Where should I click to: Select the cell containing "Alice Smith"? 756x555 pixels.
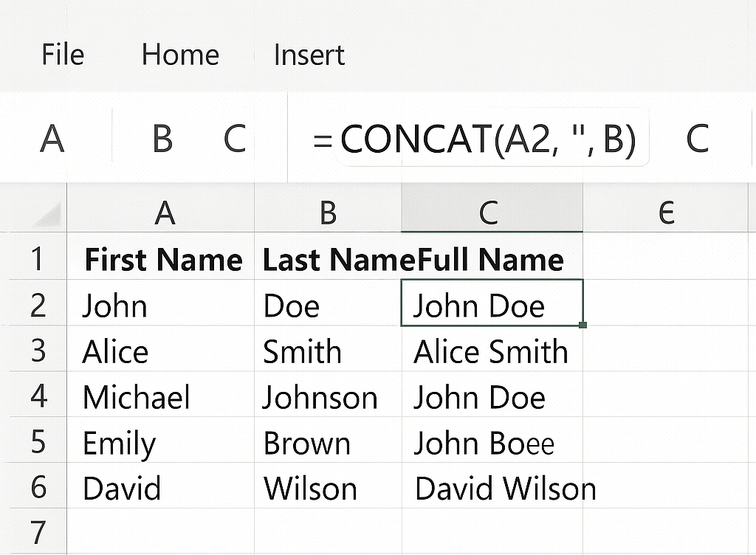click(491, 352)
